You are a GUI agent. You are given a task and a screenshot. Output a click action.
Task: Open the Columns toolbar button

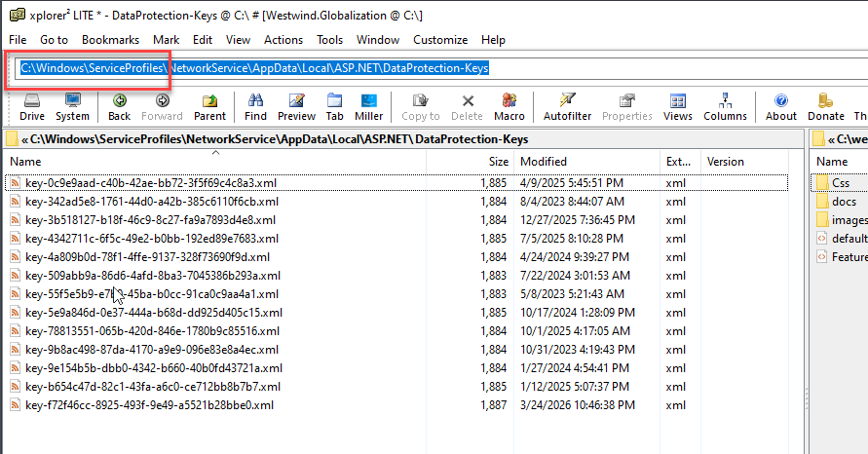(725, 107)
